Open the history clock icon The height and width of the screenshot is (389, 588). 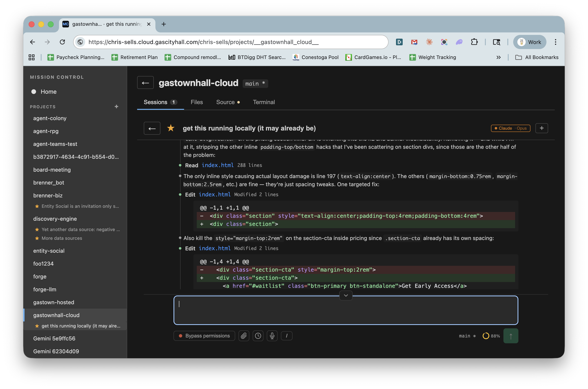pyautogui.click(x=258, y=336)
